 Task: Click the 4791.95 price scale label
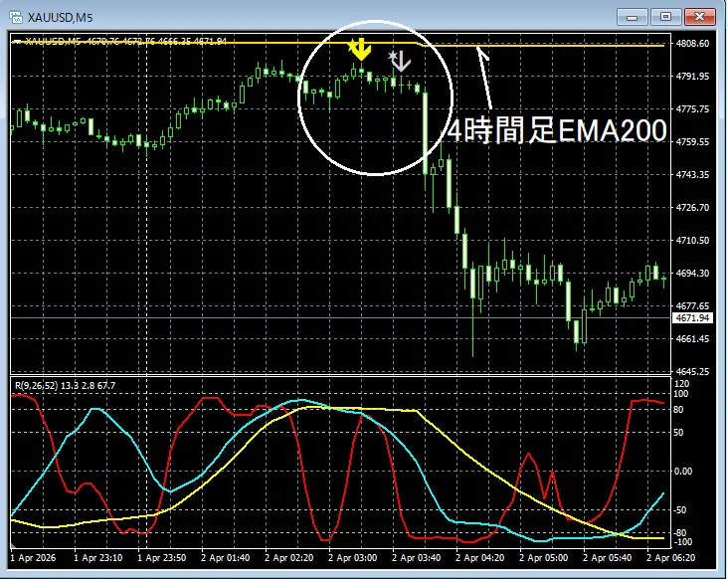692,77
